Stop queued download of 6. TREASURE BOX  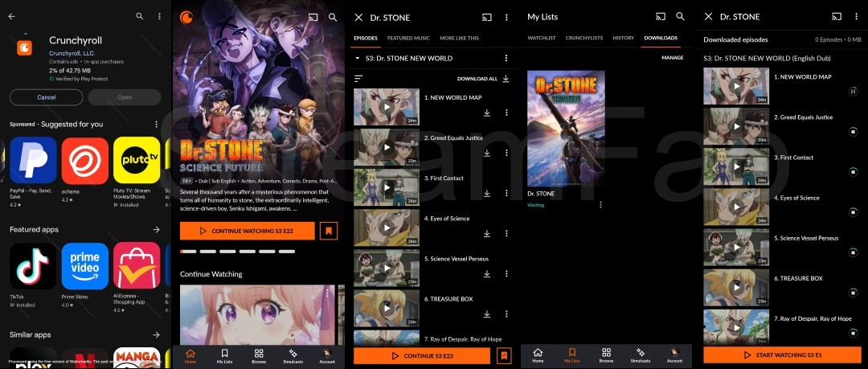pyautogui.click(x=853, y=293)
